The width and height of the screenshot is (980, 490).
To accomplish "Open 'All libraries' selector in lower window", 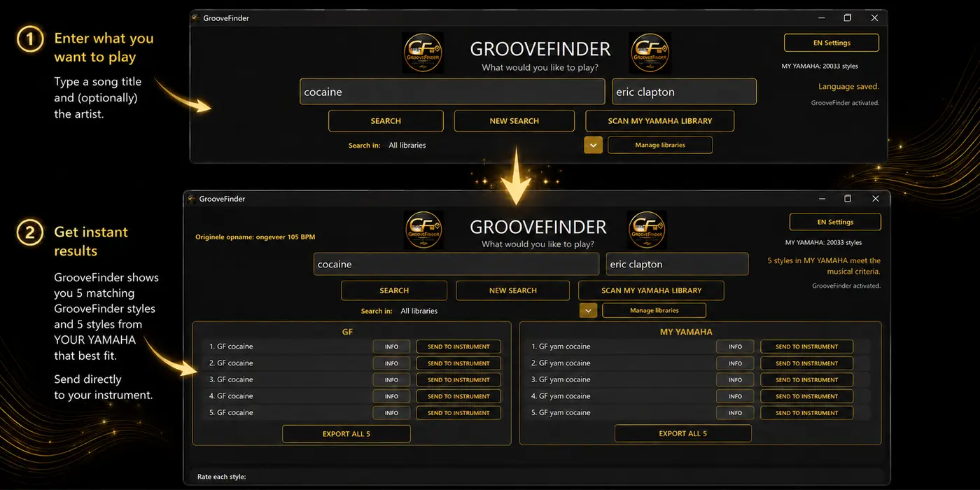I will (419, 311).
